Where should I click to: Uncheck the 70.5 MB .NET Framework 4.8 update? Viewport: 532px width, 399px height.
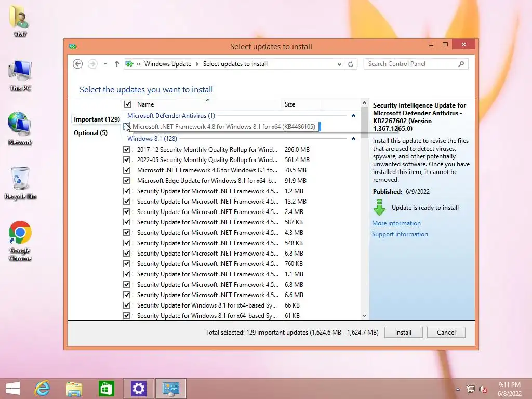(x=127, y=170)
